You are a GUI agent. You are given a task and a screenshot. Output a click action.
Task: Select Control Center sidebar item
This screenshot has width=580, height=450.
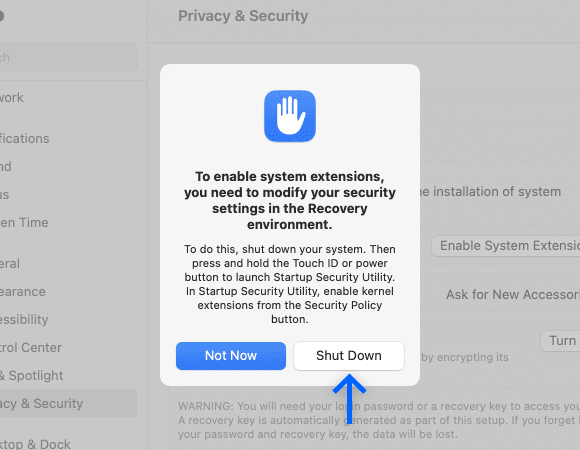[31, 347]
